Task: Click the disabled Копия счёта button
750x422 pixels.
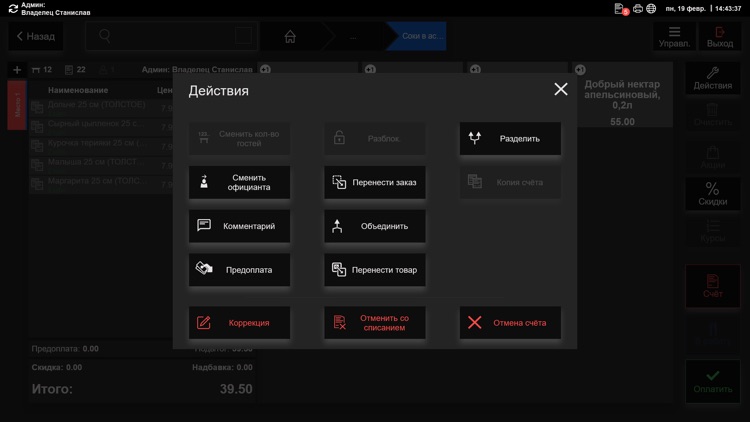Action: (x=510, y=182)
